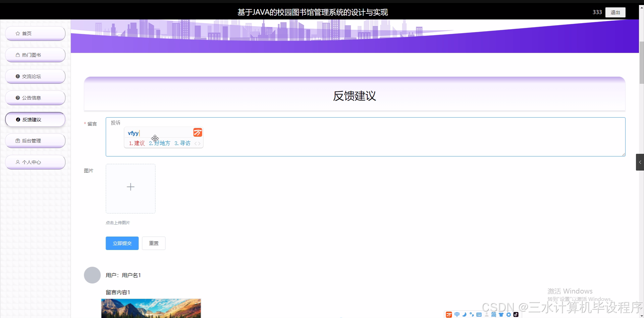This screenshot has width=644, height=318.
Task: Open the 交流论坛 forum icon
Action: 18,76
